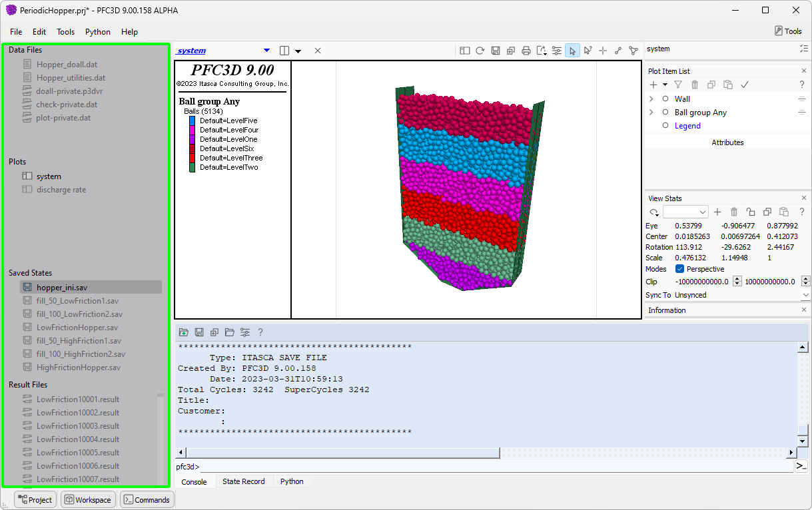Click the save floppy icon in console toolbar
Viewport: 812px width, 510px height.
[x=199, y=332]
